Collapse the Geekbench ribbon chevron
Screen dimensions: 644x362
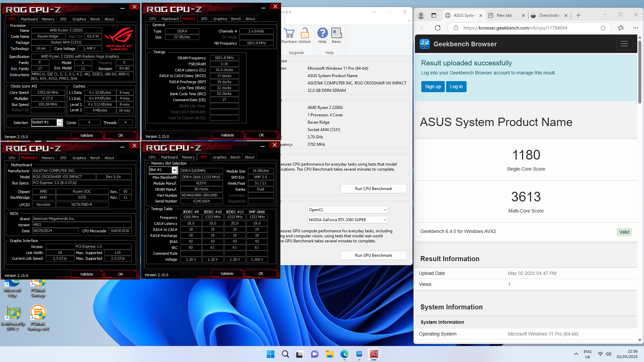(409, 21)
